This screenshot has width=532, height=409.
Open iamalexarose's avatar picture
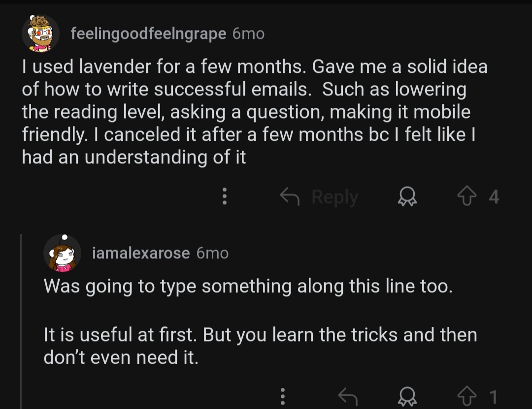tap(62, 253)
